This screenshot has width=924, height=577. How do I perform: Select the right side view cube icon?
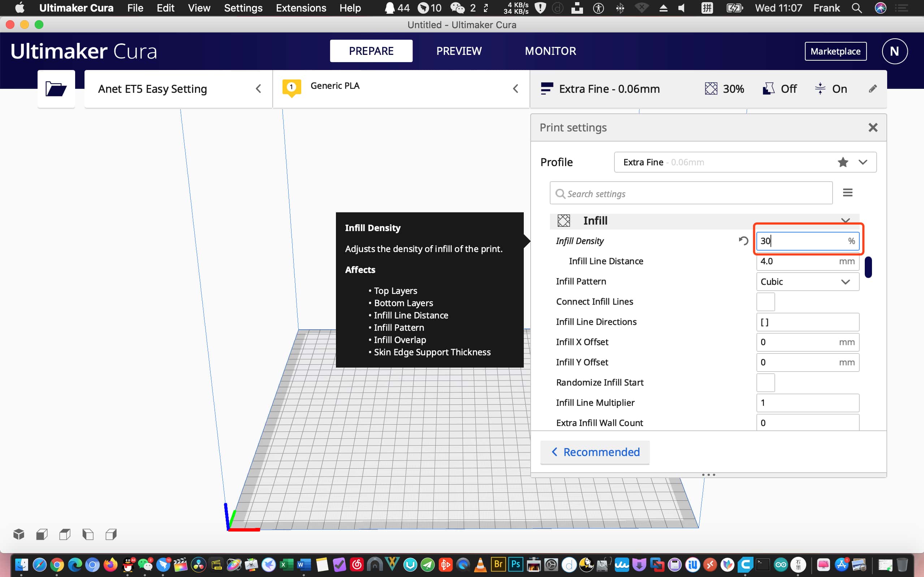(x=111, y=534)
